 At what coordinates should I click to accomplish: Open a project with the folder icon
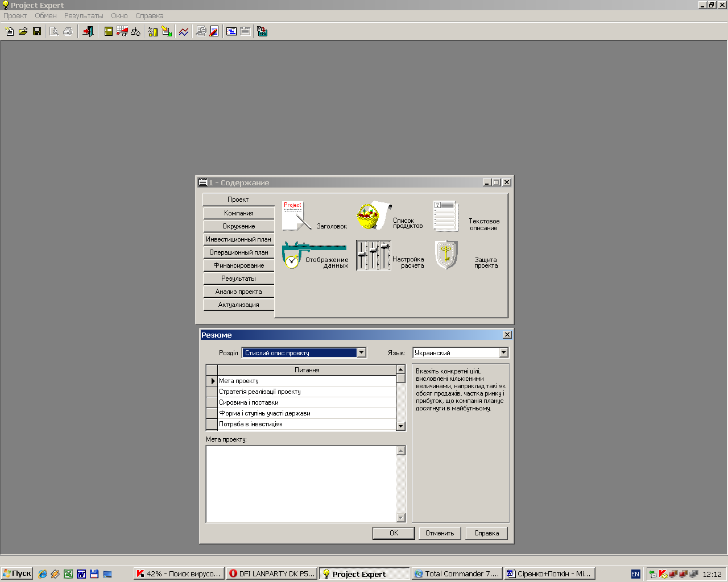[23, 32]
